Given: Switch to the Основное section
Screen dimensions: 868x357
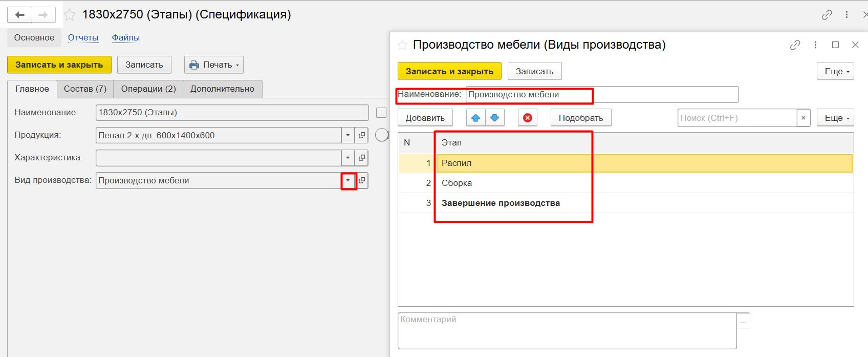Looking at the screenshot, I should click(x=34, y=37).
